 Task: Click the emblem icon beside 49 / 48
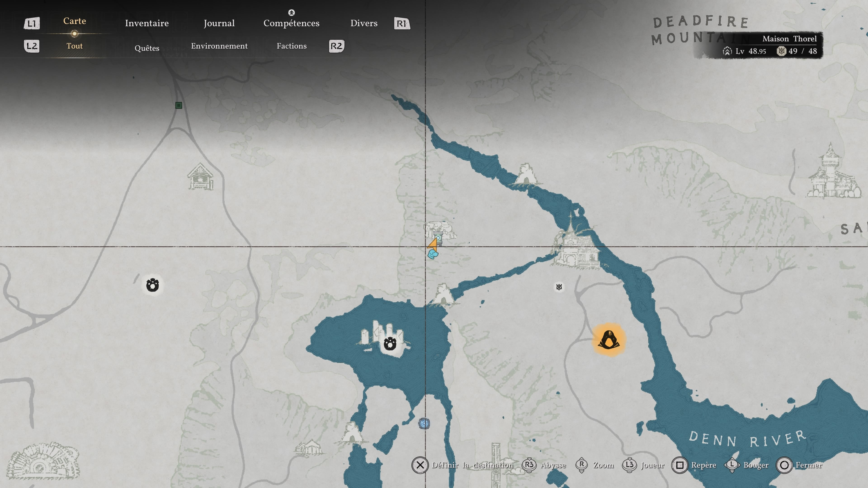pos(781,51)
